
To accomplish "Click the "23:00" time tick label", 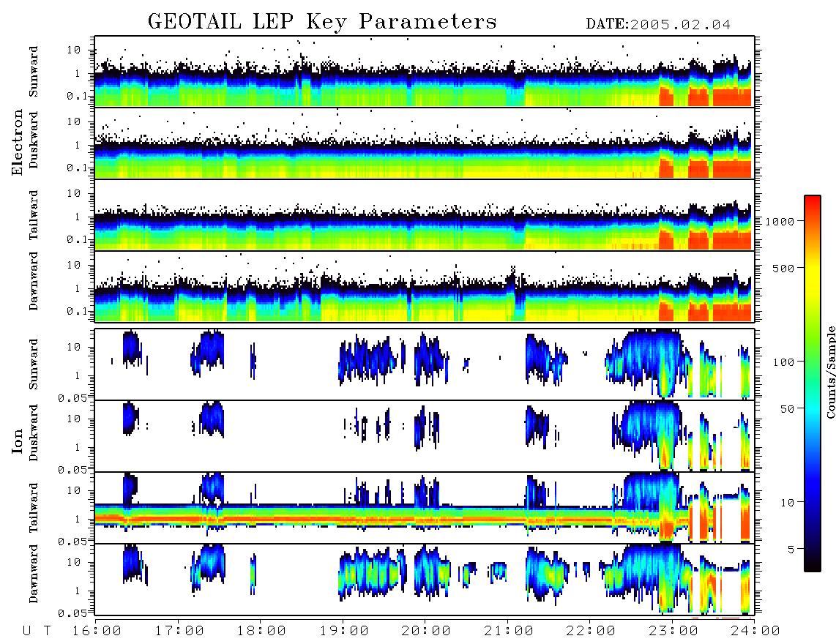I will (673, 632).
